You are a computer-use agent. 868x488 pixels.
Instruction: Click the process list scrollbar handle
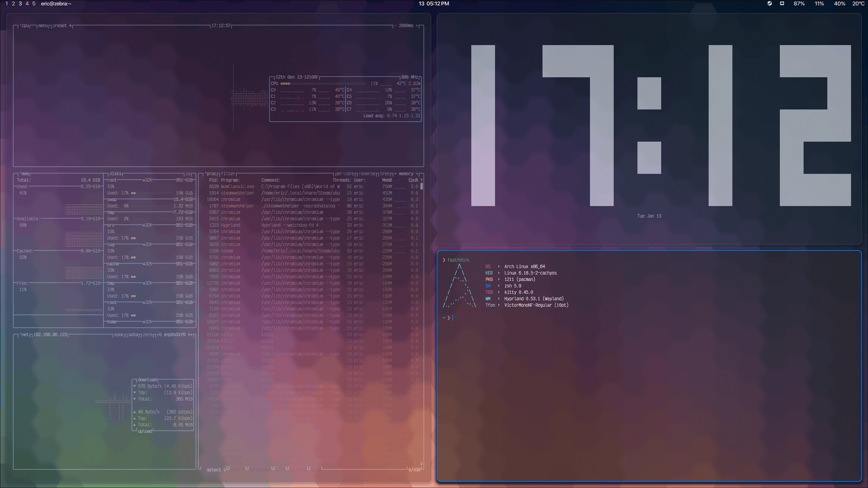coord(421,186)
